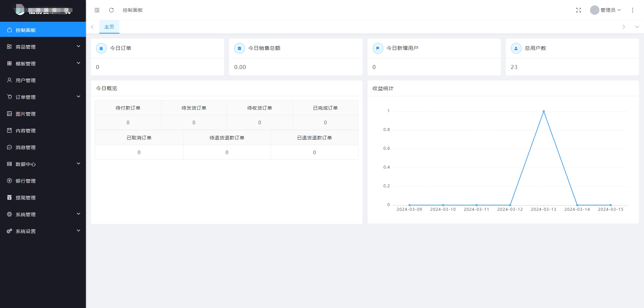The width and height of the screenshot is (644, 308).
Task: Click the 已退货退款订单 column header
Action: click(315, 138)
